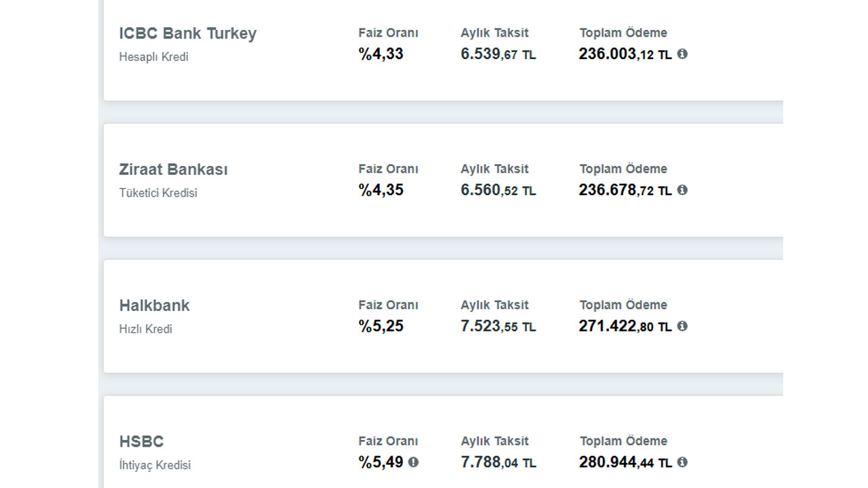Select 'Hızlı Kredi' product name
The image size is (868, 488).
pos(146,329)
